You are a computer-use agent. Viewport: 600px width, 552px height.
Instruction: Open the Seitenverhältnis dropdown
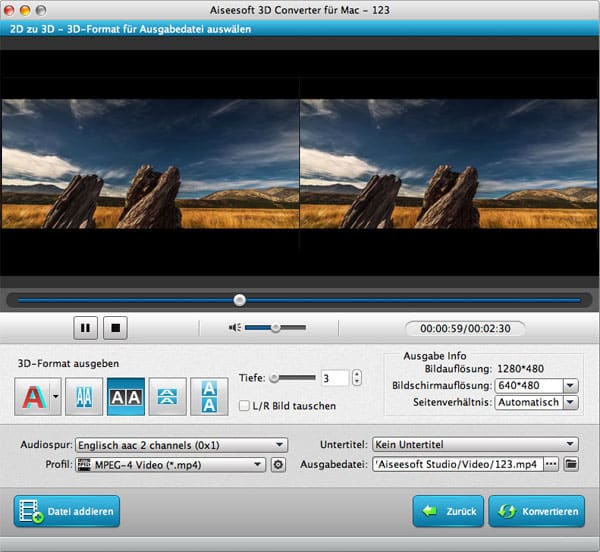[x=536, y=402]
